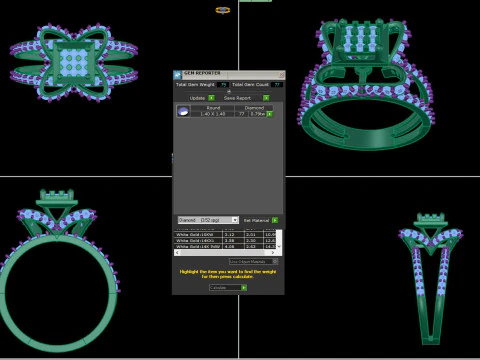480x360 pixels.
Task: Click the 1.40 X 1.40 size cell
Action: 213,114
